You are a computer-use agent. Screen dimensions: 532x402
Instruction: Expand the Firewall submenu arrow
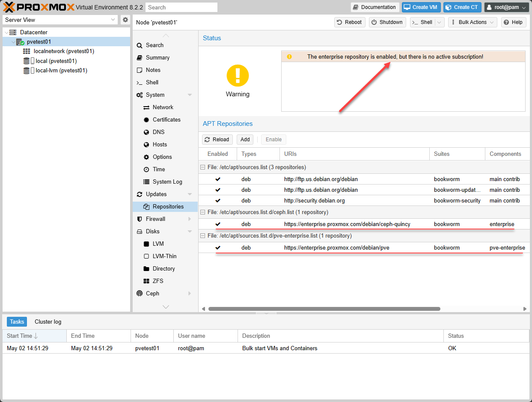click(x=190, y=219)
